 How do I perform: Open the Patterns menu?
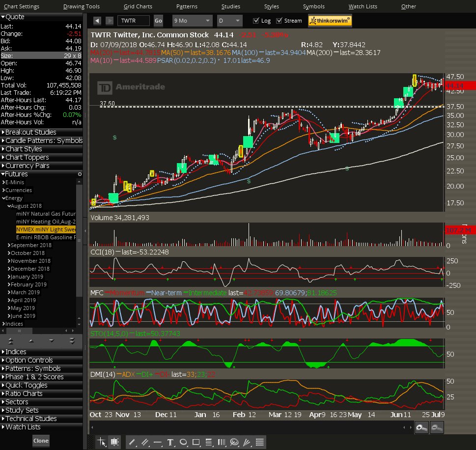(x=186, y=6)
